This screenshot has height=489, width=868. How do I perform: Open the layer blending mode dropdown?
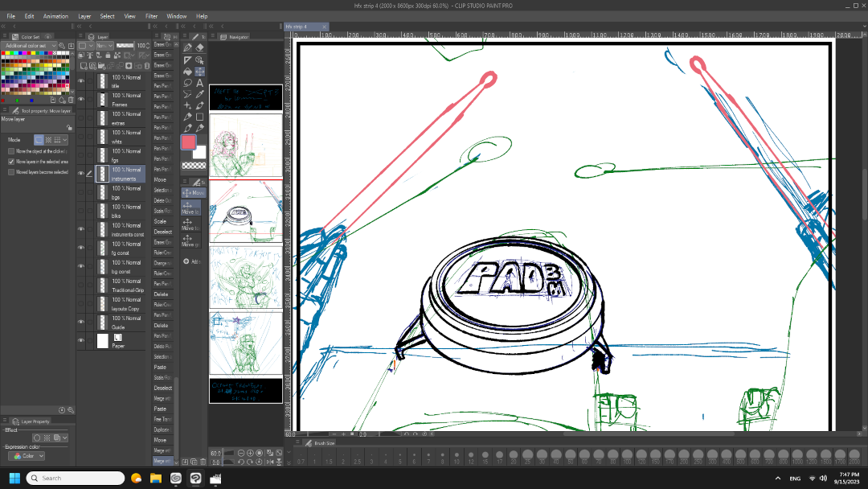pyautogui.click(x=104, y=46)
